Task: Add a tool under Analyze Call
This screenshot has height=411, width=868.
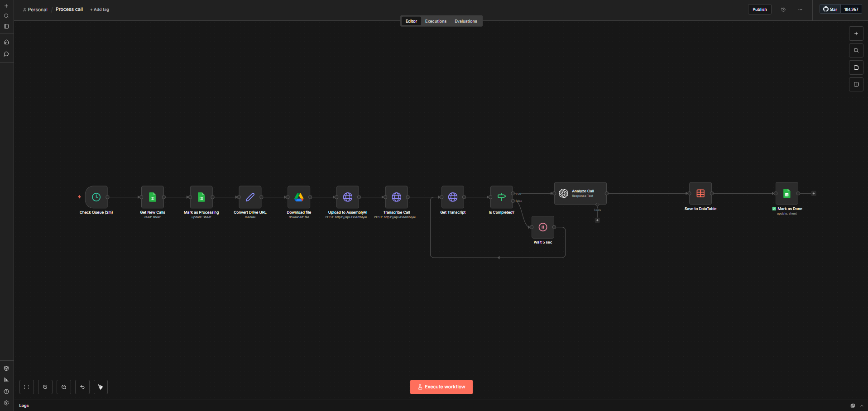Action: tap(597, 220)
